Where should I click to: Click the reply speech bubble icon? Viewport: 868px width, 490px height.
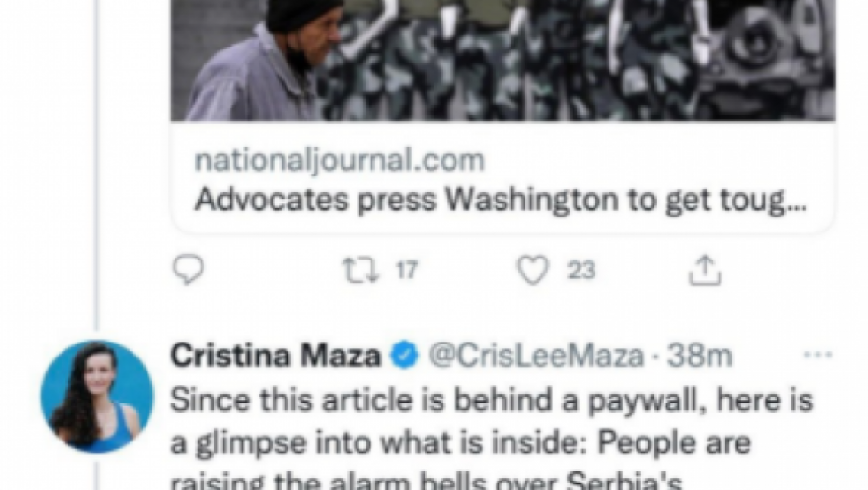pos(189,270)
